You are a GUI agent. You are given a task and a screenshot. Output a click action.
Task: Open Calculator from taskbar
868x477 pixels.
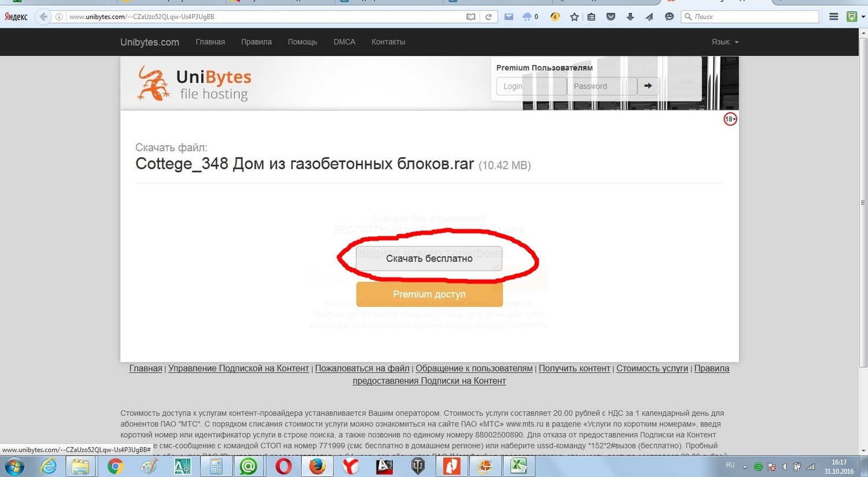(216, 466)
